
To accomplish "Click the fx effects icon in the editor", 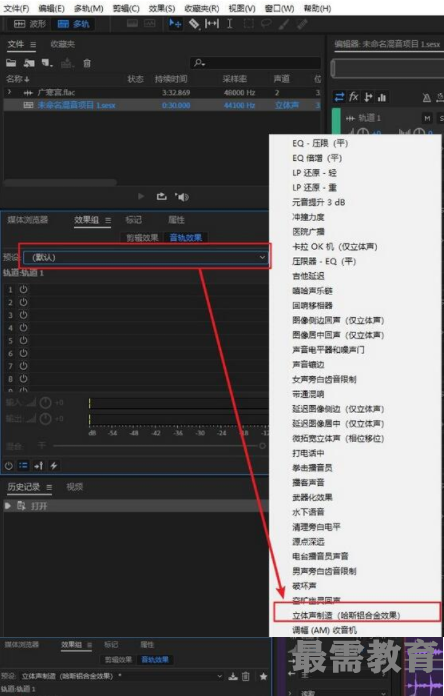I will [353, 97].
